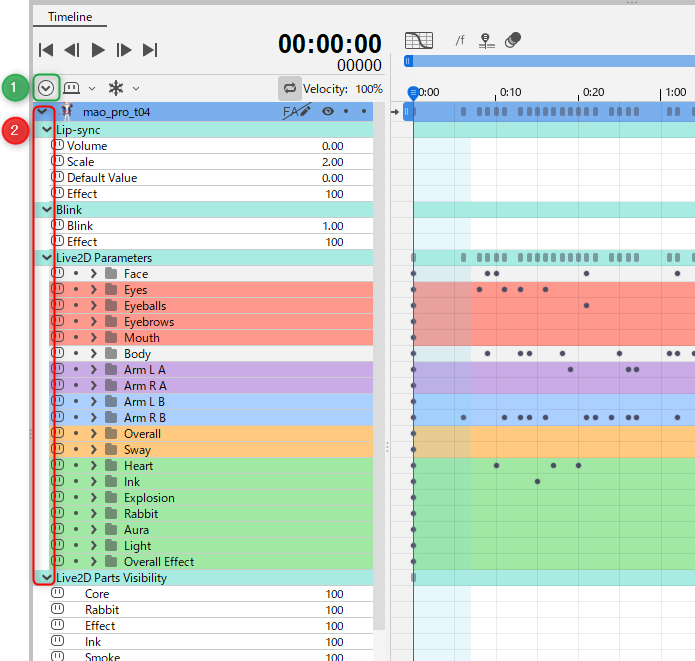The height and width of the screenshot is (661, 695).
Task: Toggle the clock icon beside Blink parameter
Action: coord(57,226)
